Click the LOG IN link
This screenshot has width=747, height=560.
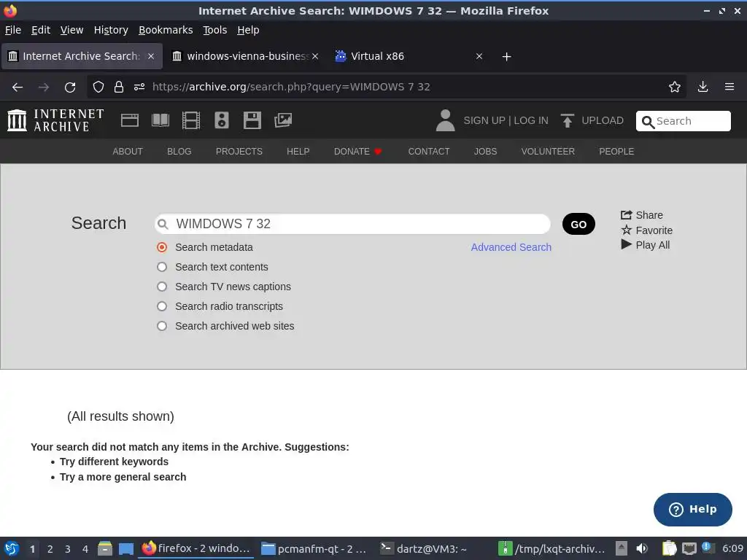coord(531,120)
